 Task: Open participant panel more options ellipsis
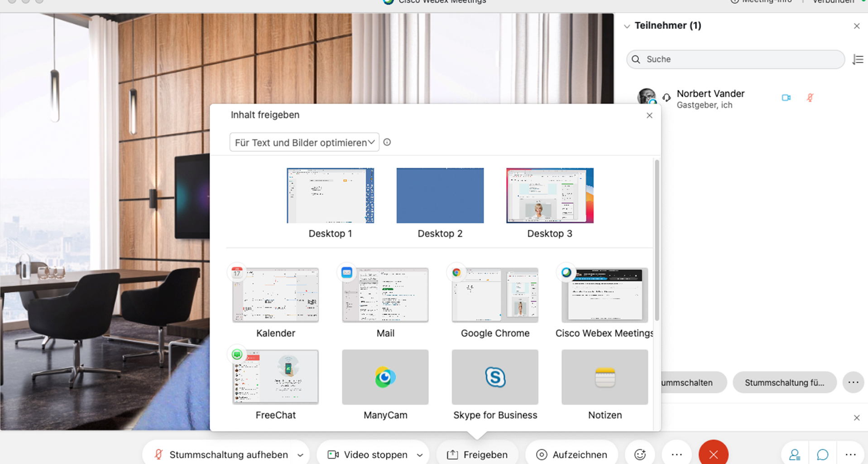pyautogui.click(x=853, y=382)
